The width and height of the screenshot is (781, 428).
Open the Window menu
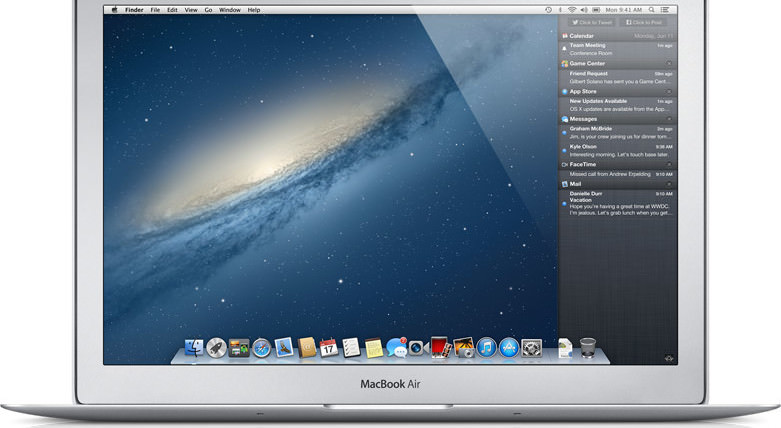230,9
